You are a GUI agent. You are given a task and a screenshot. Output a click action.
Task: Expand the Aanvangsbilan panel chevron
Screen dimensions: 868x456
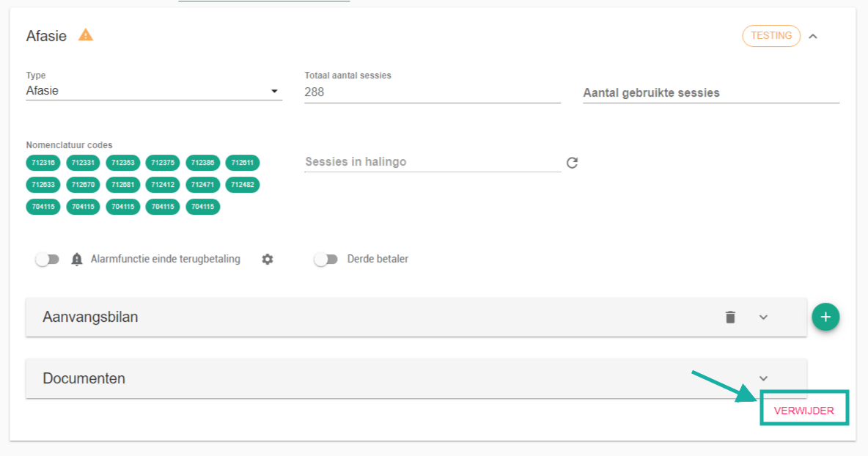click(763, 317)
